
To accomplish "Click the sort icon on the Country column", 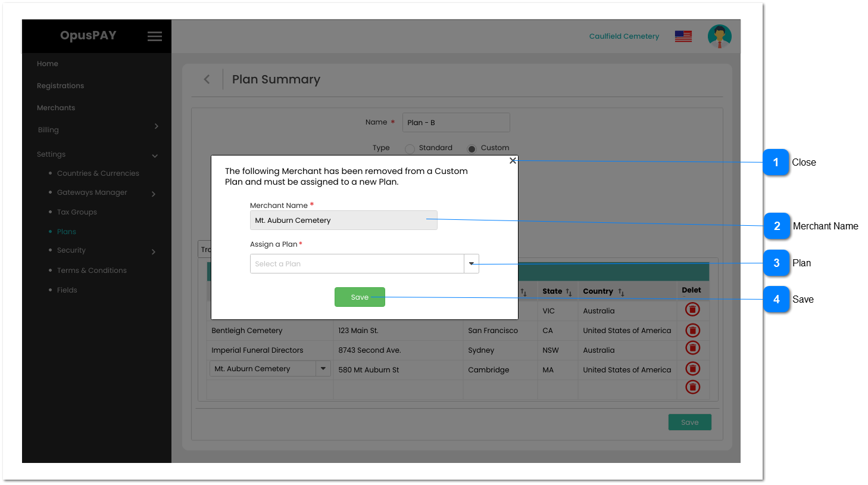I will (x=620, y=292).
